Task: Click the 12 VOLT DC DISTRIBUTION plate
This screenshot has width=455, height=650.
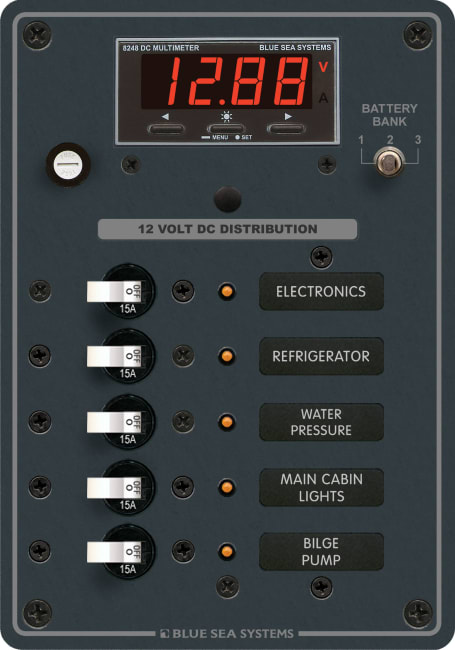Action: 227,229
